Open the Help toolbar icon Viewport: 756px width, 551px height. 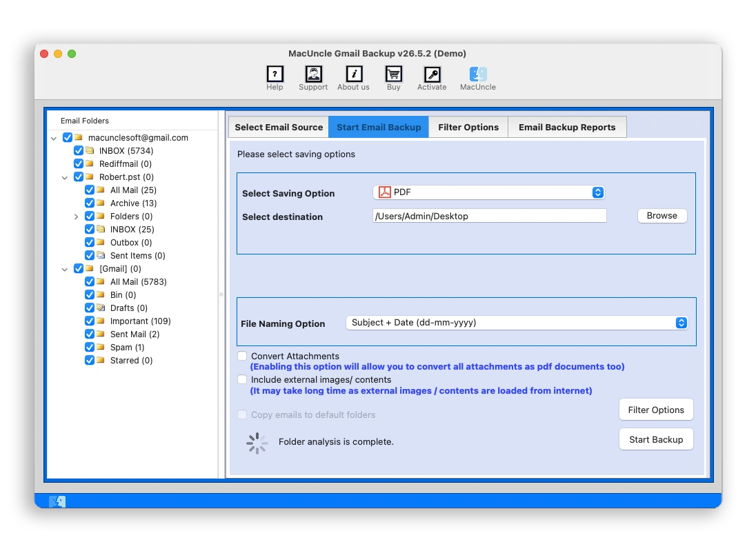point(275,74)
